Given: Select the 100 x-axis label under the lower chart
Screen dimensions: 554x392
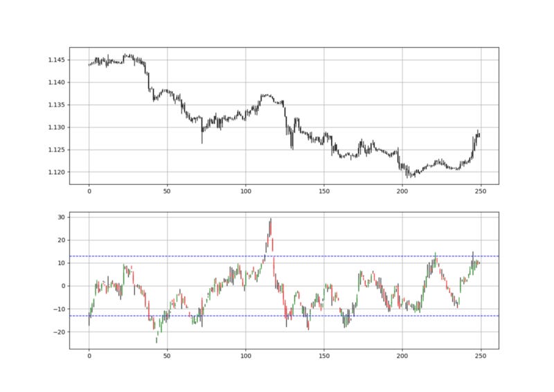Looking at the screenshot, I should (x=246, y=356).
